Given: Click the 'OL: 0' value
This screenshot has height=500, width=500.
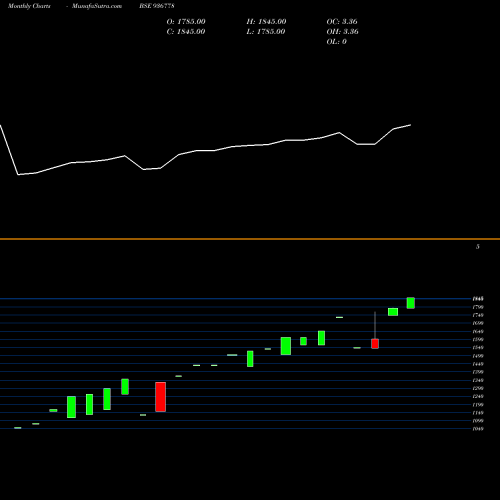Looking at the screenshot, I should [337, 42].
